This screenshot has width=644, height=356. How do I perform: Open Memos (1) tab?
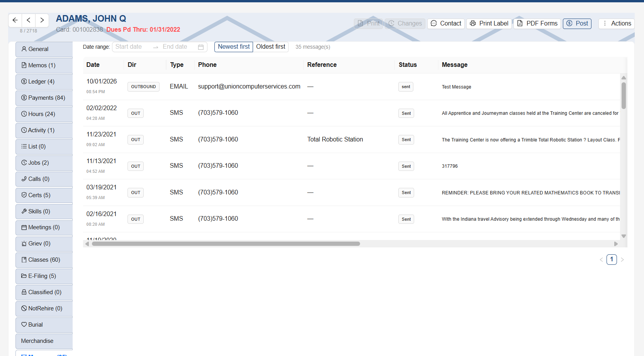coord(44,65)
